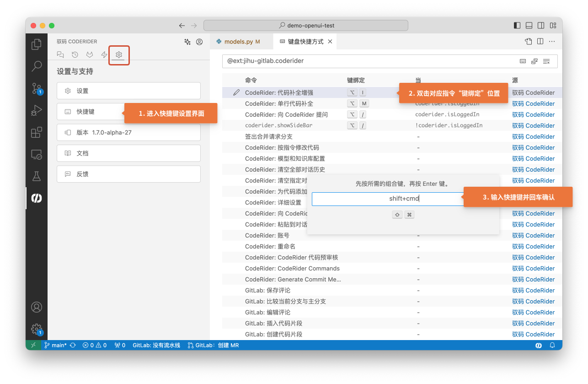Toggle Sort by Precedence icon

click(535, 61)
